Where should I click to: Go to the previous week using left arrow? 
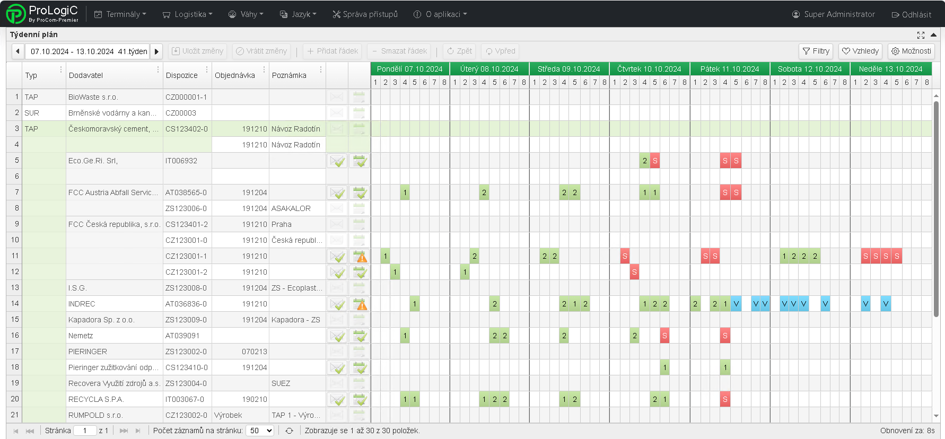click(x=17, y=51)
